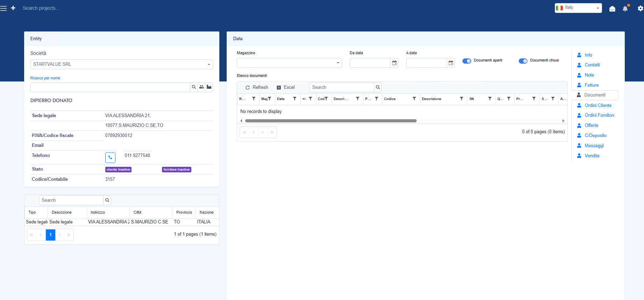This screenshot has height=300, width=644.
Task: Filter the Pr... column
Action: click(x=534, y=99)
